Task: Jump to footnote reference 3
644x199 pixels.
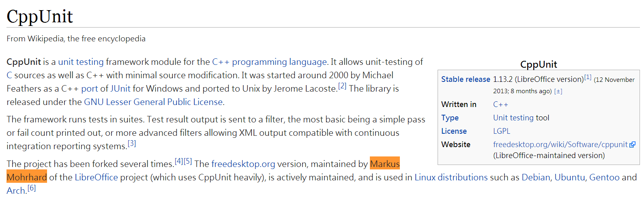Action: click(132, 143)
